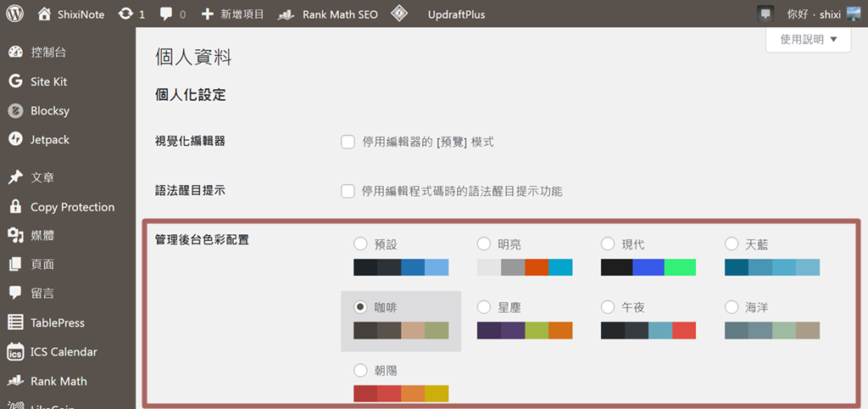Select the 天藍 color scheme radio

[732, 244]
